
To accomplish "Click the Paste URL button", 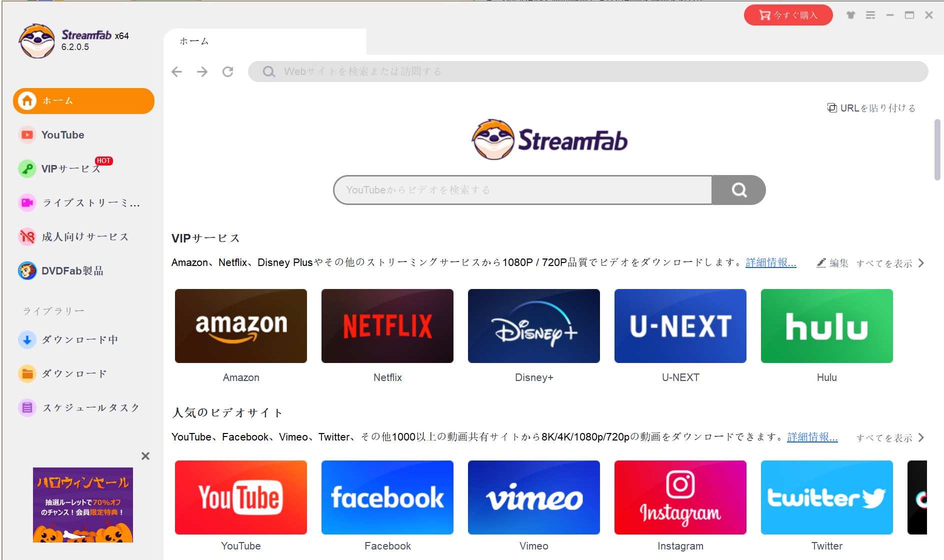I will [x=871, y=108].
